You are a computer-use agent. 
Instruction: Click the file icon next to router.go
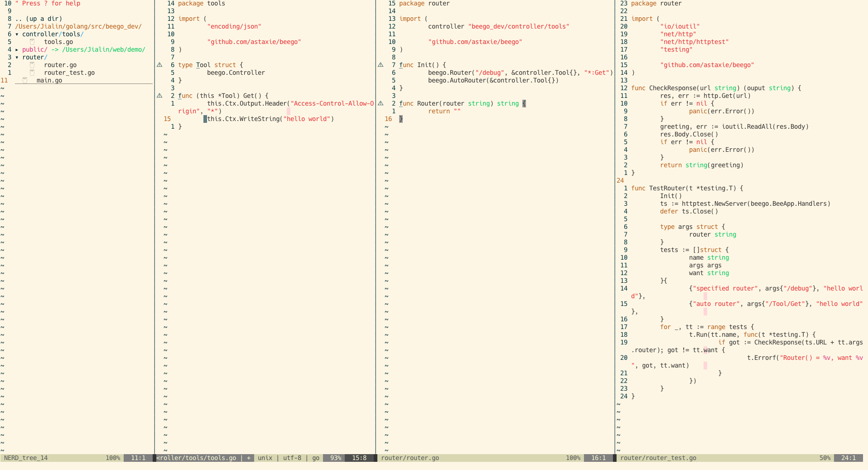[x=32, y=65]
